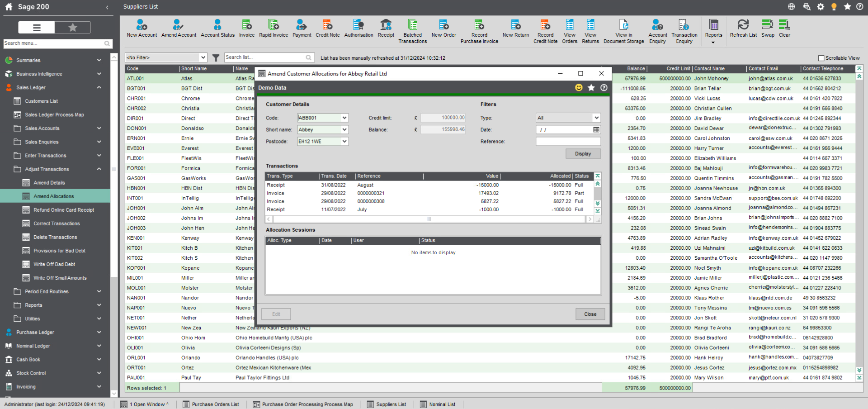Enable the Scrollable View checkbox
The width and height of the screenshot is (868, 409).
(821, 58)
